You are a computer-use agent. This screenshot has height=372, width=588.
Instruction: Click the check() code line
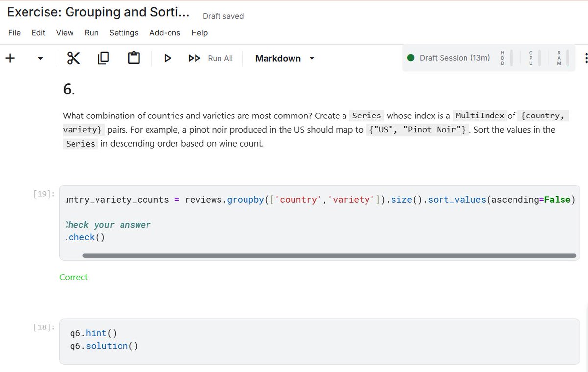click(85, 237)
